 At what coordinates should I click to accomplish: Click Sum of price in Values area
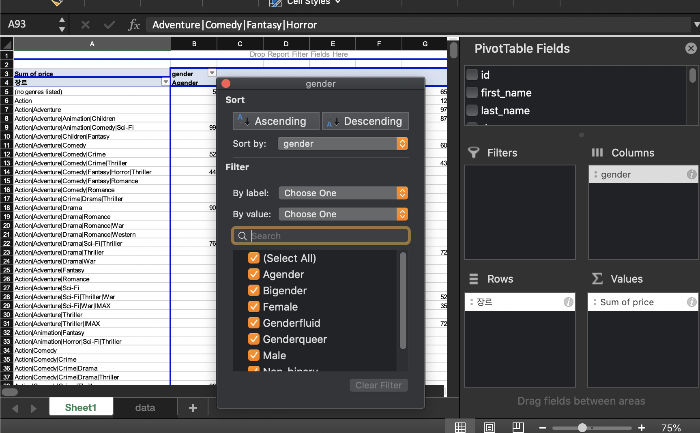click(x=643, y=302)
